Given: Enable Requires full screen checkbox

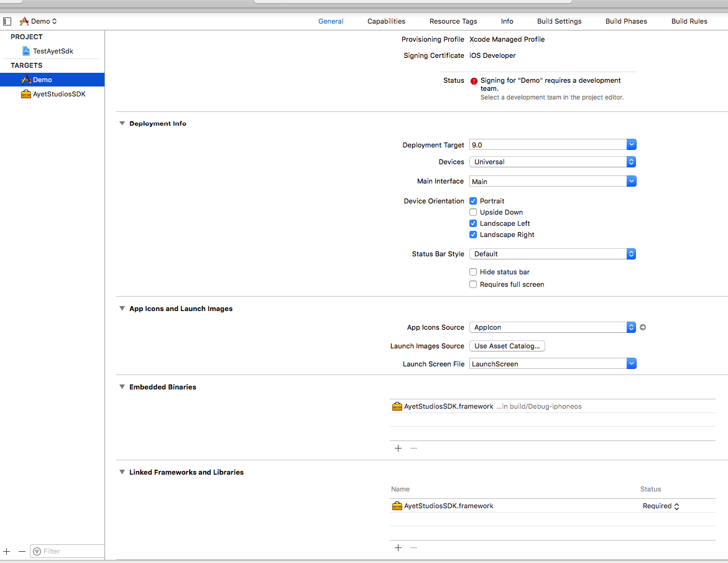Looking at the screenshot, I should coord(473,284).
